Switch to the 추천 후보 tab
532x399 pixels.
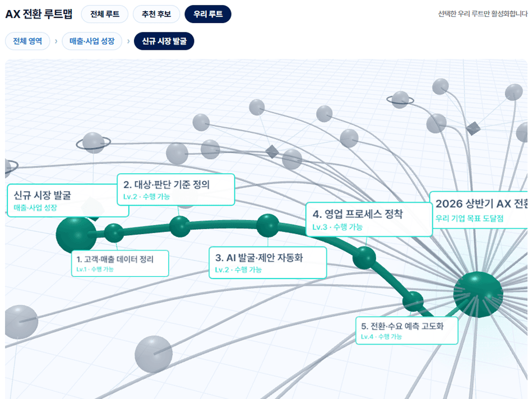pos(156,14)
